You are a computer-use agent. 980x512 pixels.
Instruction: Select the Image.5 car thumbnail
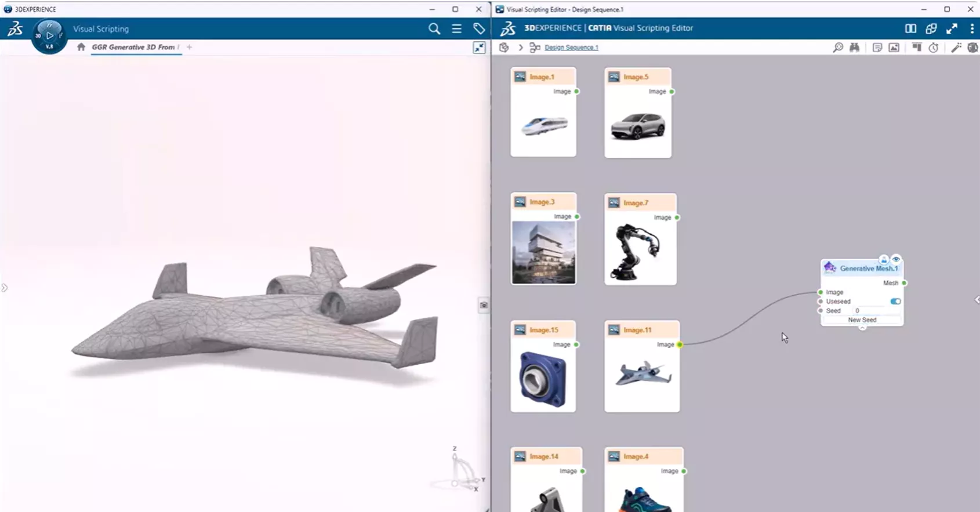pos(638,126)
